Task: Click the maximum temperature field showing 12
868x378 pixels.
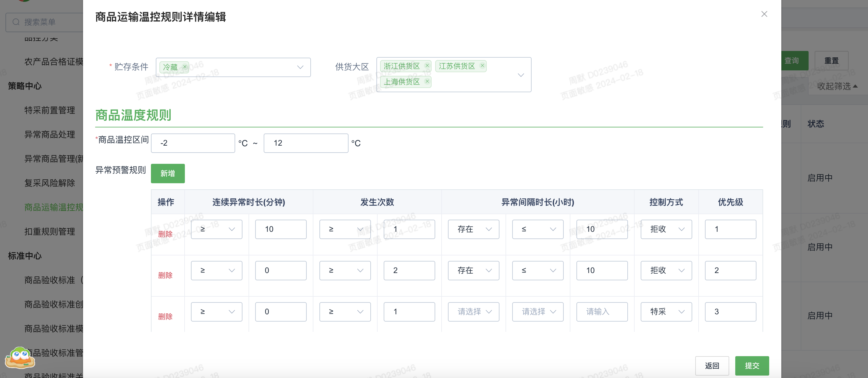Action: pos(305,143)
